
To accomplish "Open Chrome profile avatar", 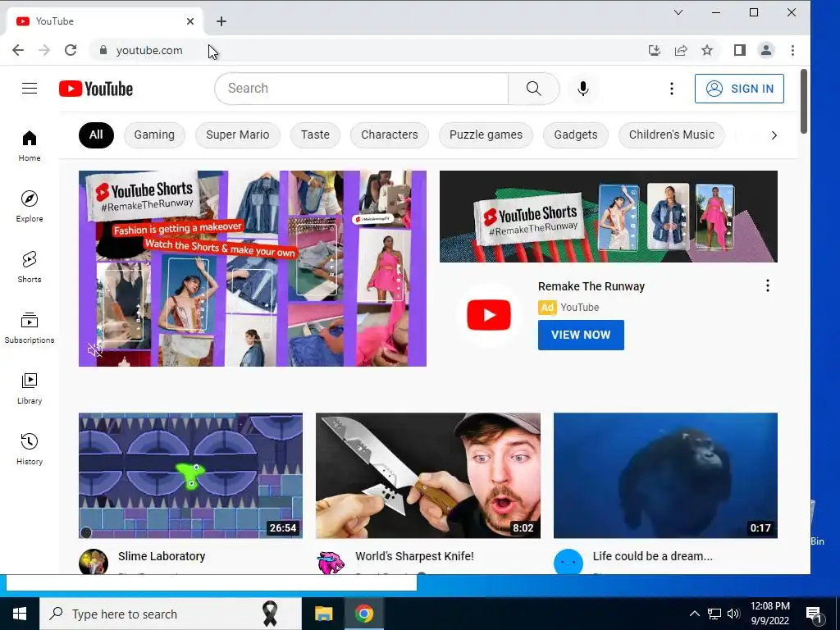I will (x=766, y=50).
